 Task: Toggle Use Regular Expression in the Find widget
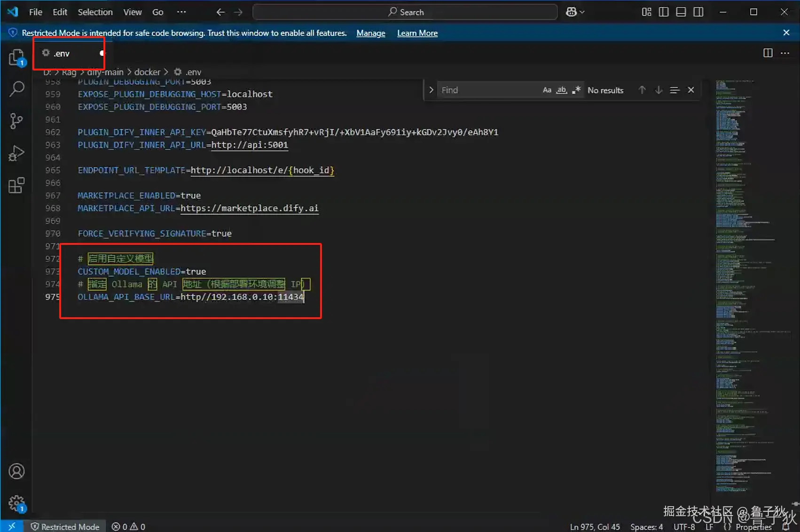[576, 90]
